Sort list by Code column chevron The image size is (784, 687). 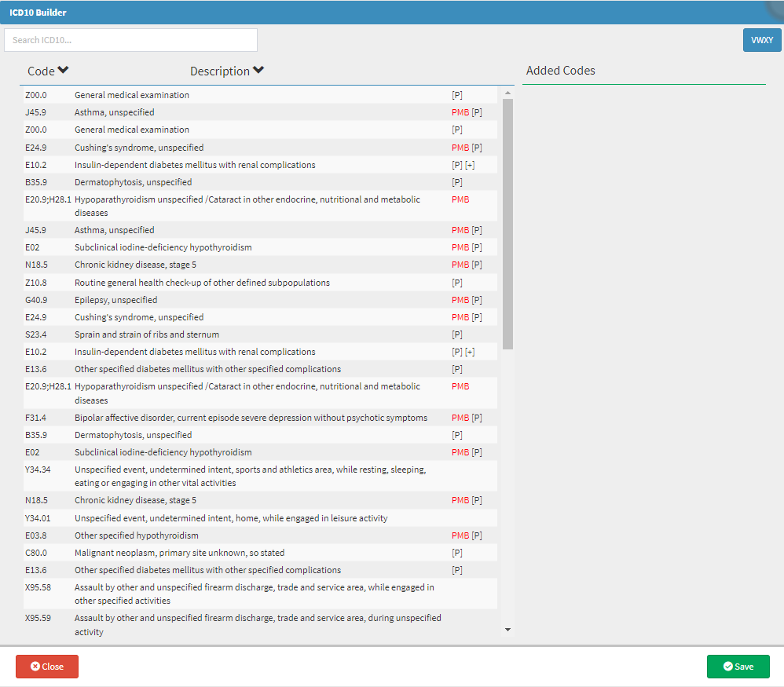(64, 71)
